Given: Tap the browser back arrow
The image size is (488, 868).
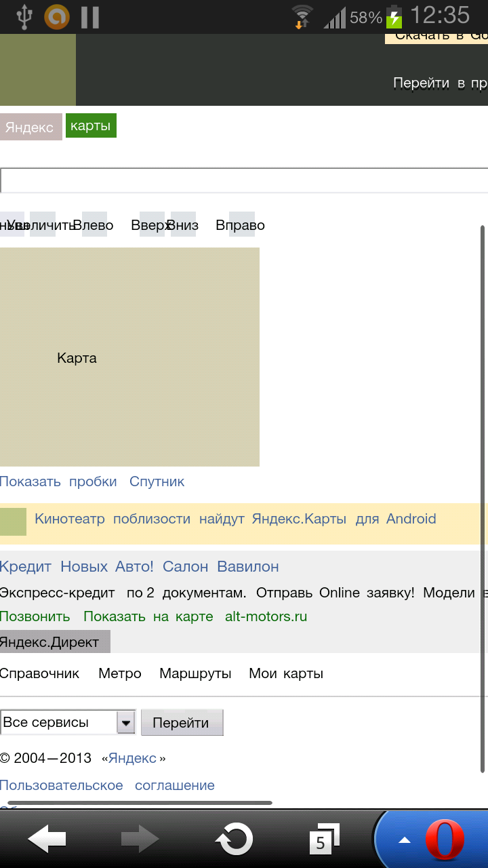Looking at the screenshot, I should click(x=47, y=840).
